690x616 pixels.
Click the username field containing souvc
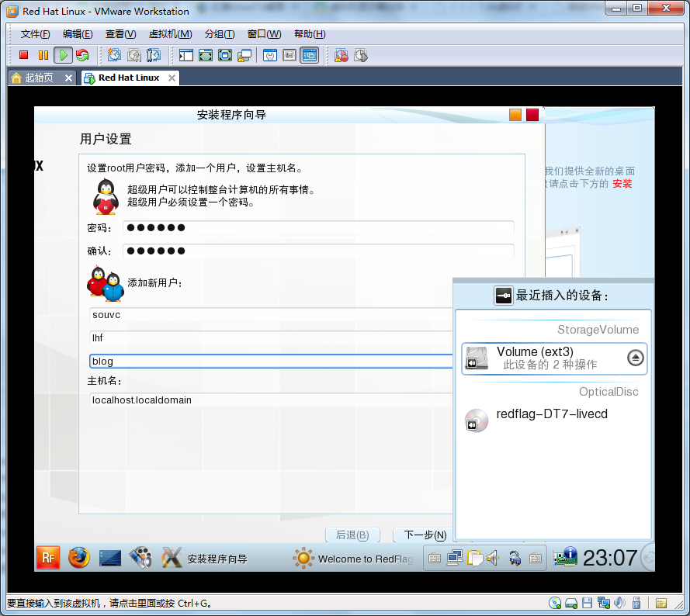[x=271, y=315]
